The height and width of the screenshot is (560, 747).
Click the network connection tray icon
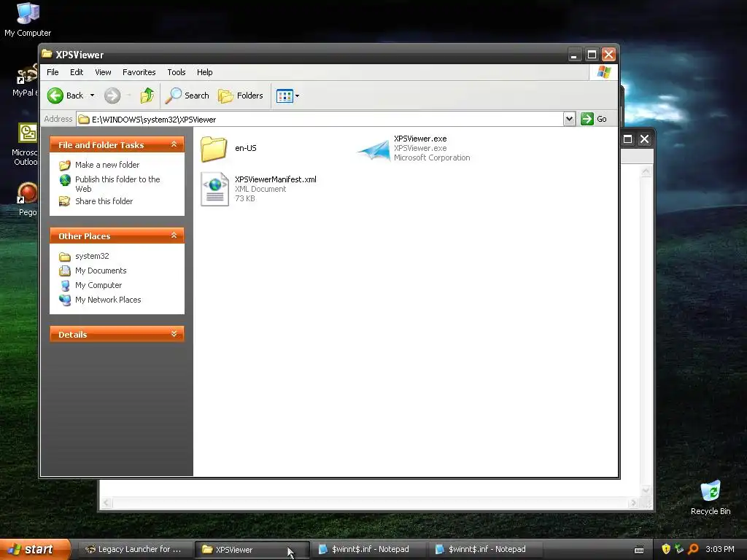pos(679,549)
